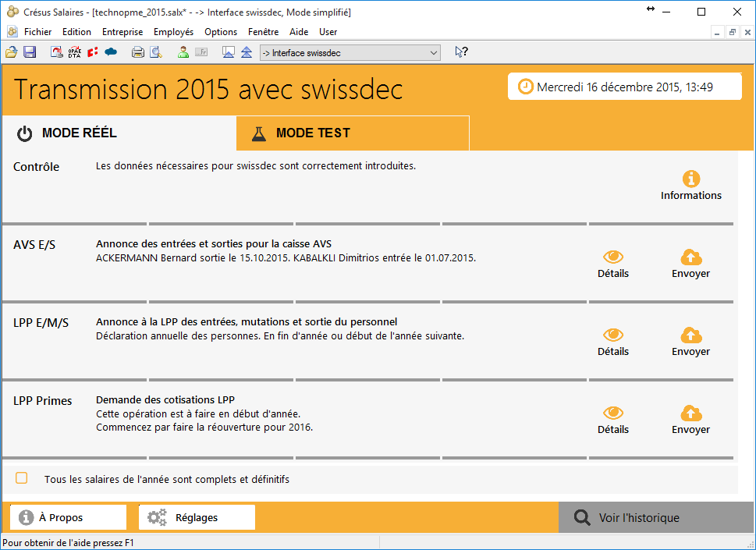
Task: Open file with the folder toolbar icon
Action: pyautogui.click(x=11, y=52)
